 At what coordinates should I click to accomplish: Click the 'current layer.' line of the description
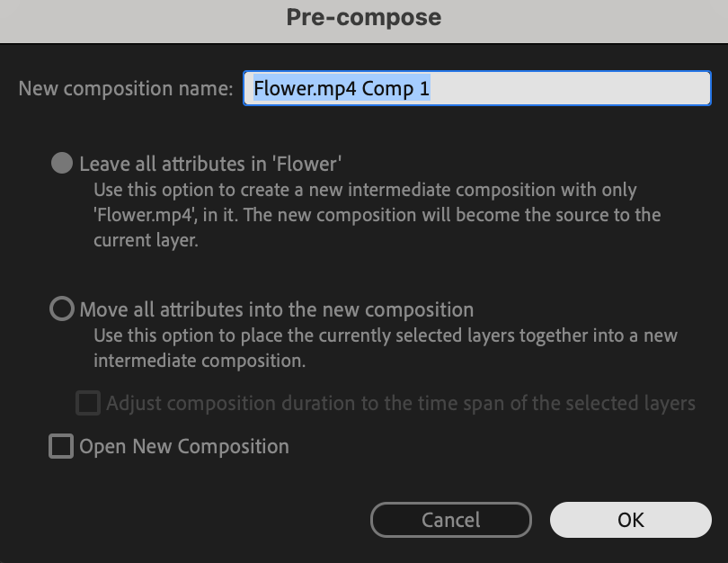(x=144, y=240)
